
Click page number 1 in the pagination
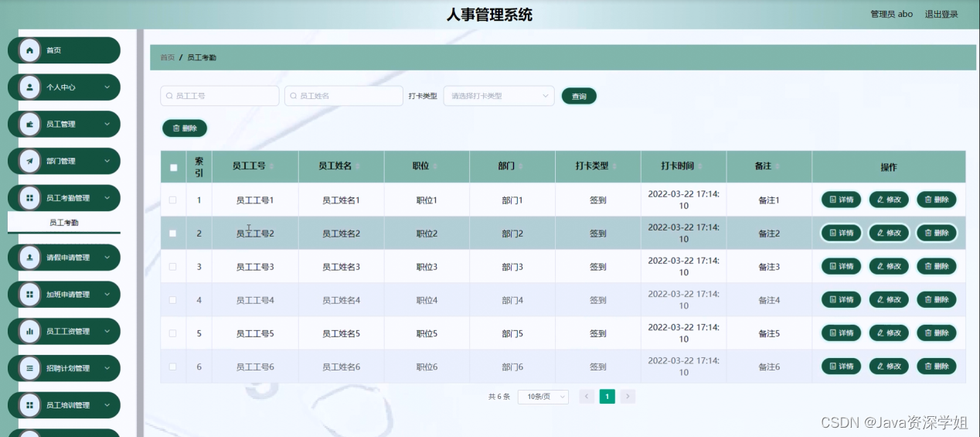(x=607, y=397)
